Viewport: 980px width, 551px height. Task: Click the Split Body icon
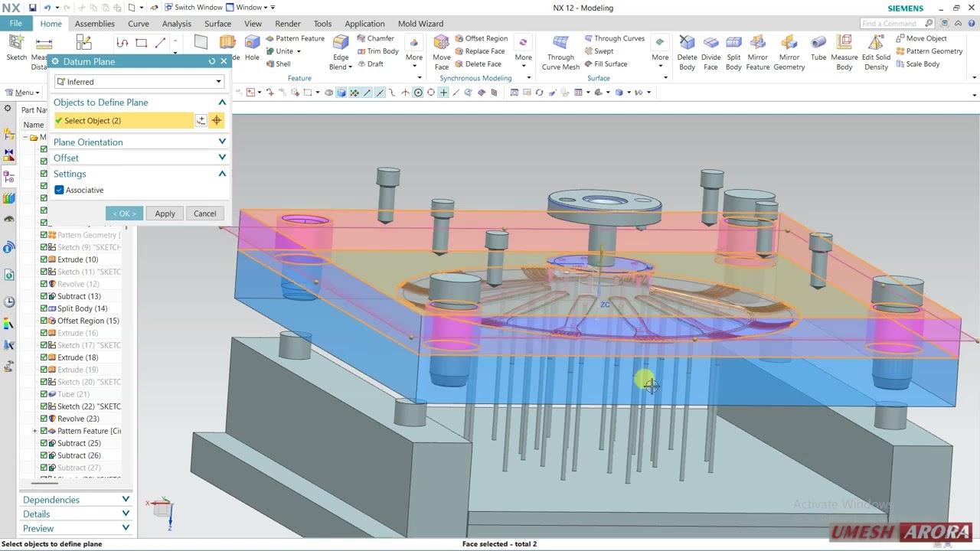tap(733, 44)
